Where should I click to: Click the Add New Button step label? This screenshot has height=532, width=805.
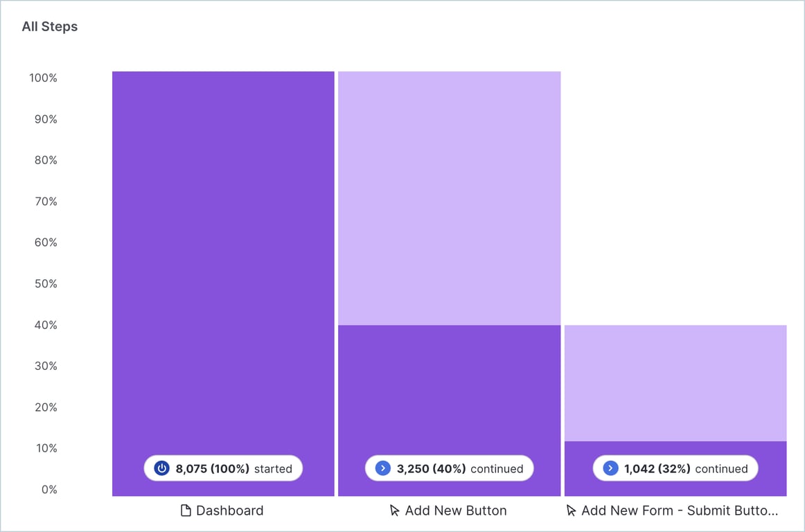[455, 511]
